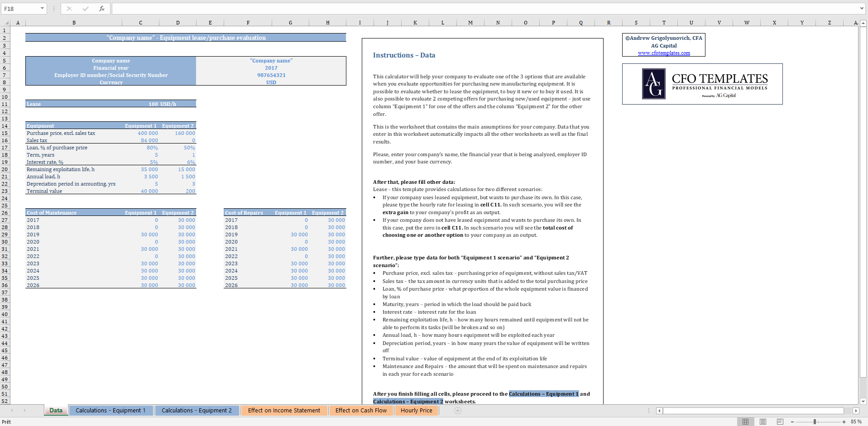The width and height of the screenshot is (868, 426).
Task: Open the Insert Function fx icon
Action: pyautogui.click(x=102, y=9)
